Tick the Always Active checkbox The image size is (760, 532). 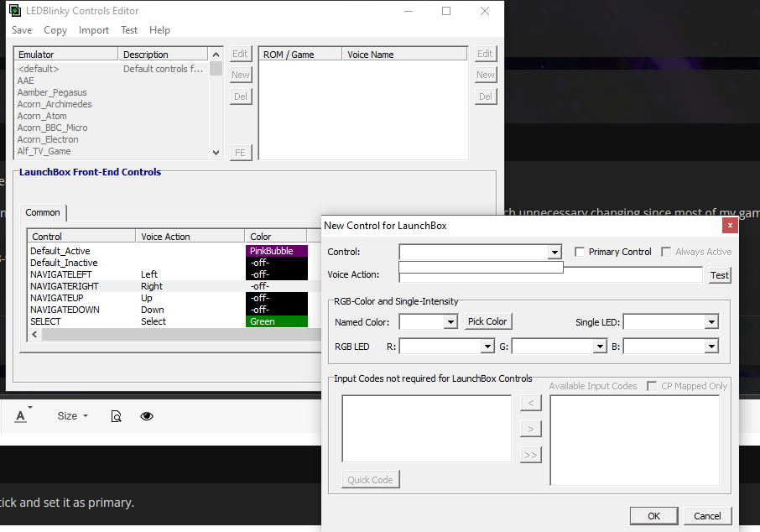666,252
